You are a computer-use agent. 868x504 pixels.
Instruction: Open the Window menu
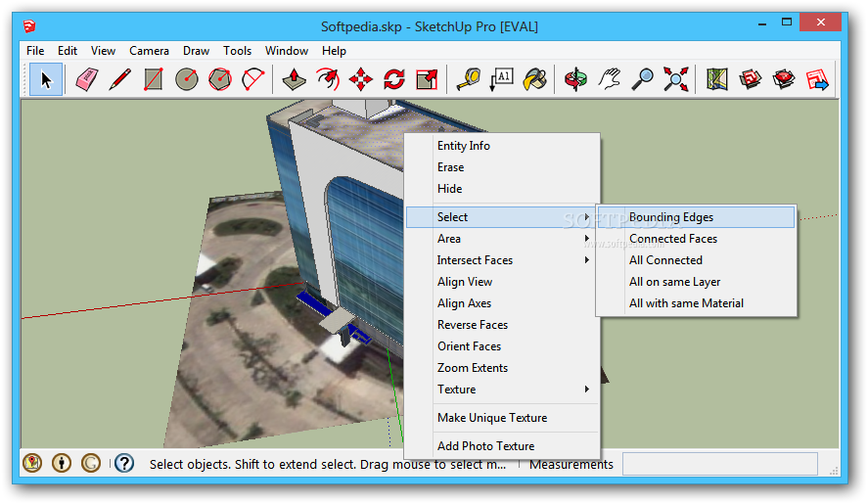286,51
